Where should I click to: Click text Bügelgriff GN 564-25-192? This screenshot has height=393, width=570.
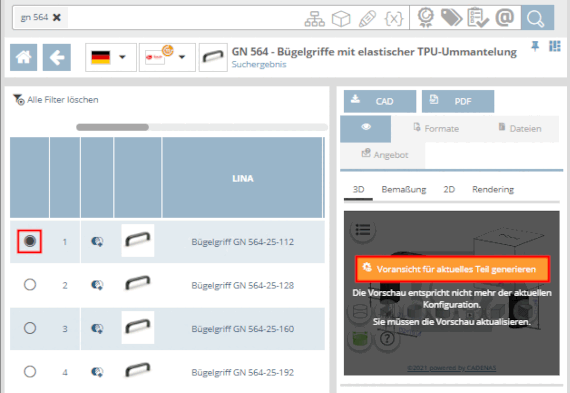[242, 373]
